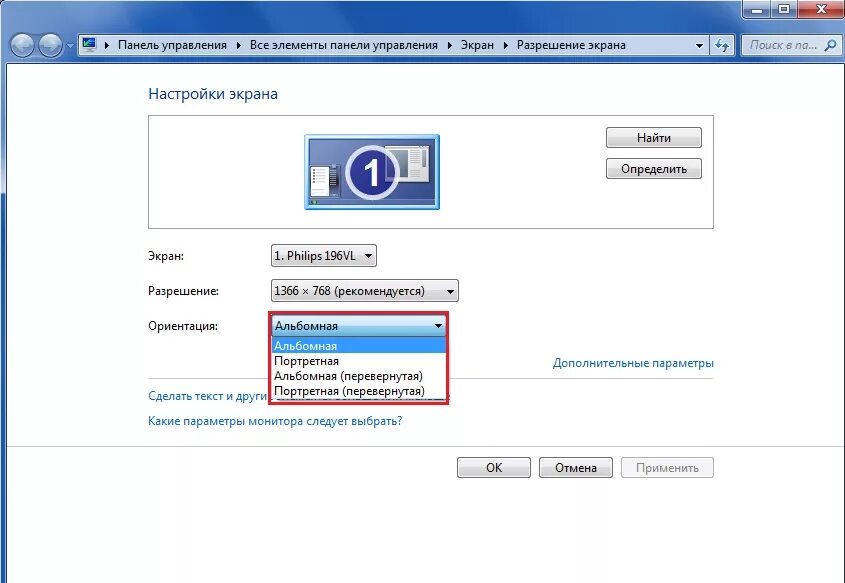845x583 pixels.
Task: Click 'Сделать текст и други...' link
Action: 207,396
